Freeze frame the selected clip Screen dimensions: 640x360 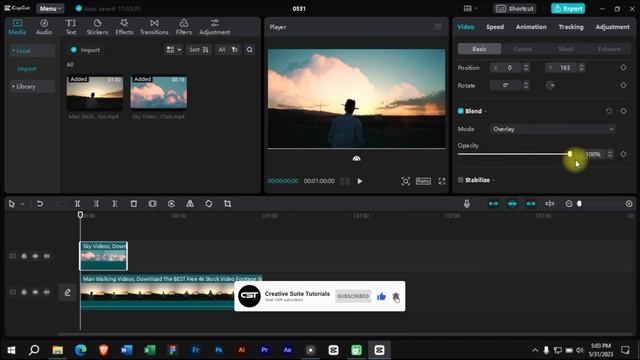pos(152,203)
